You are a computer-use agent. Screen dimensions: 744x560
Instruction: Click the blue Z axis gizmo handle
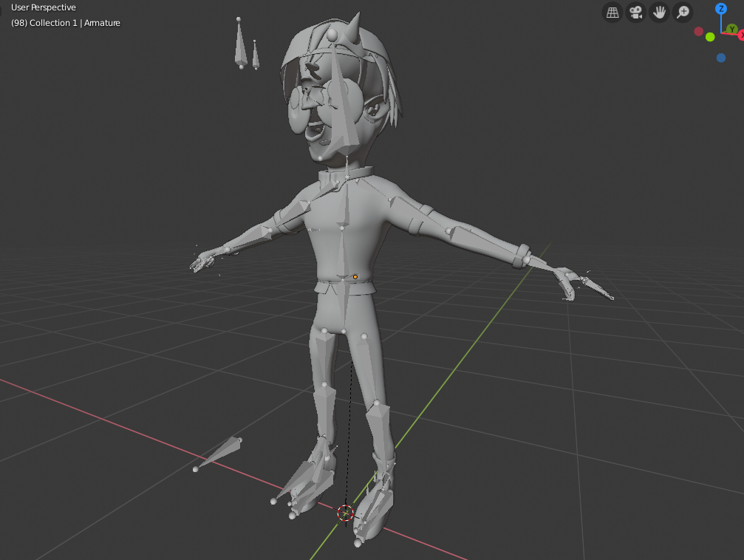pyautogui.click(x=721, y=9)
